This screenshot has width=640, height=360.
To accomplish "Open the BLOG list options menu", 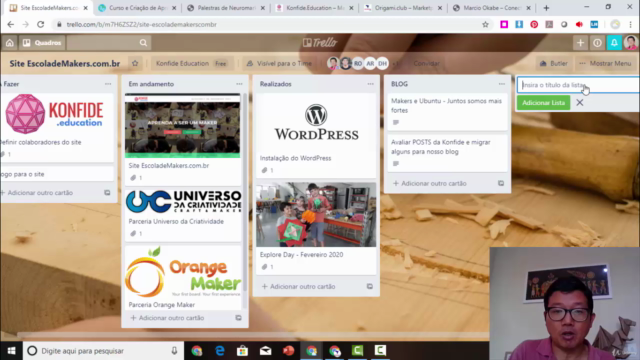I will (x=502, y=84).
